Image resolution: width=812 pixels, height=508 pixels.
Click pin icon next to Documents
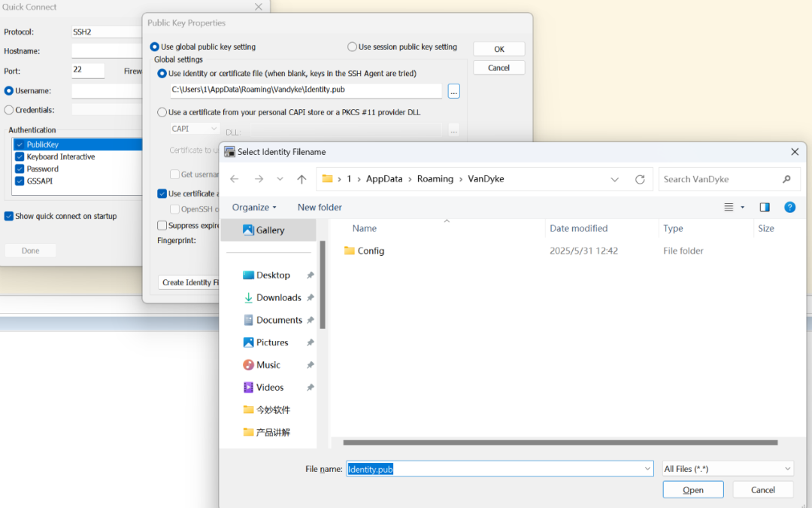click(311, 321)
